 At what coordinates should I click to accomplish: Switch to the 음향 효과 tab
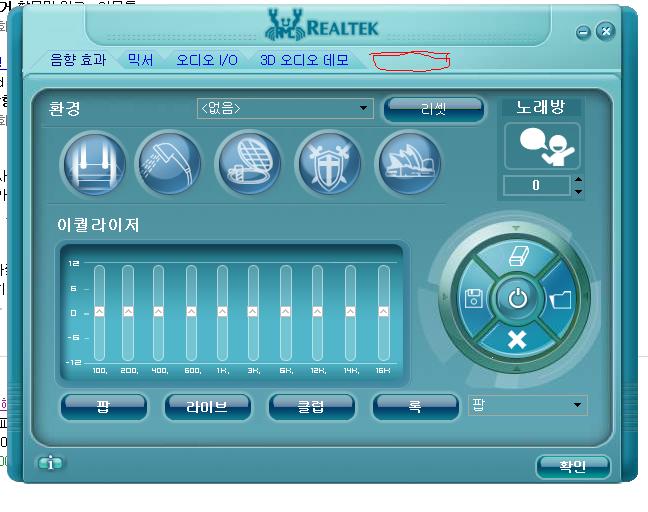(78, 60)
